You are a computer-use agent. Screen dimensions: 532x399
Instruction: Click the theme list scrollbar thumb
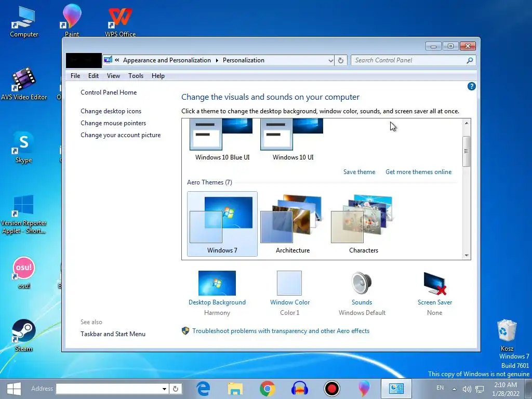(467, 151)
